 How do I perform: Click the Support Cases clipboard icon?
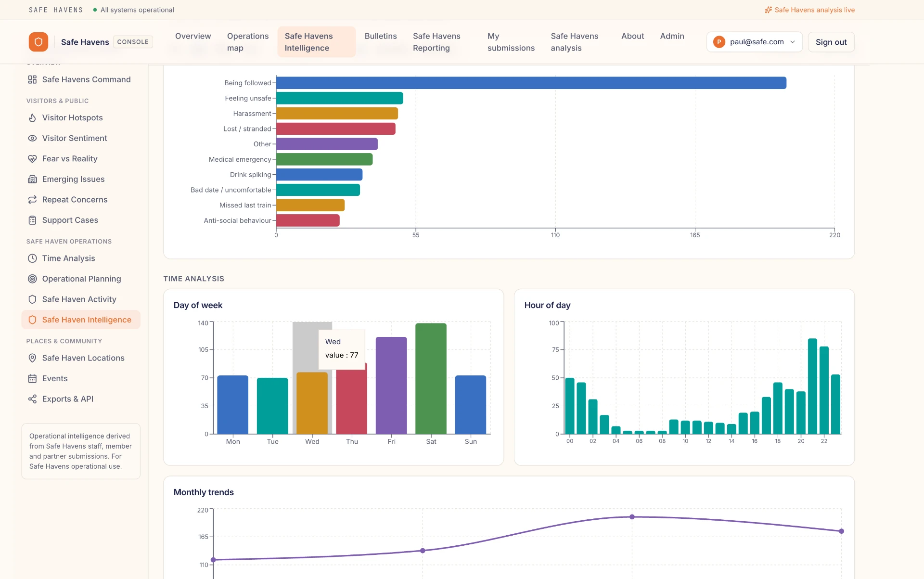(x=32, y=220)
